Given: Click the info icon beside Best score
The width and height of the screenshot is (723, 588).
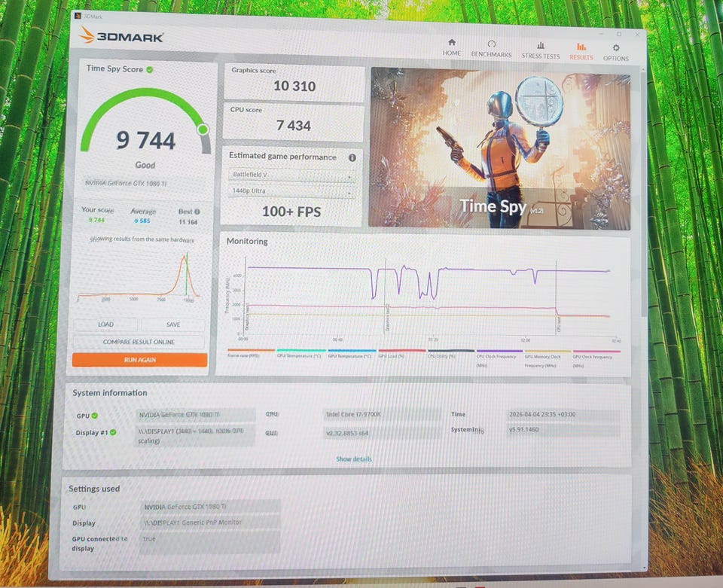Looking at the screenshot, I should [x=197, y=212].
